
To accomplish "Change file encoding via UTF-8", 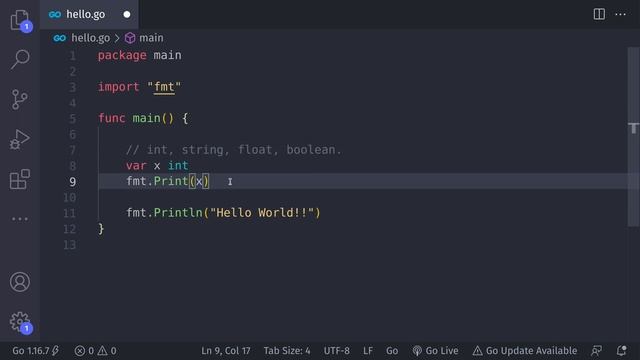I will coord(337,351).
